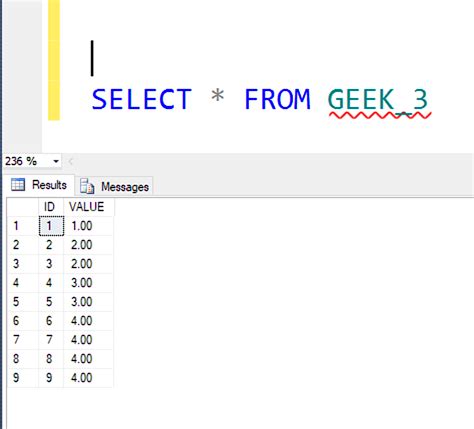Viewport: 474px width, 429px height.
Task: Select row header number 7
Action: coord(23,340)
